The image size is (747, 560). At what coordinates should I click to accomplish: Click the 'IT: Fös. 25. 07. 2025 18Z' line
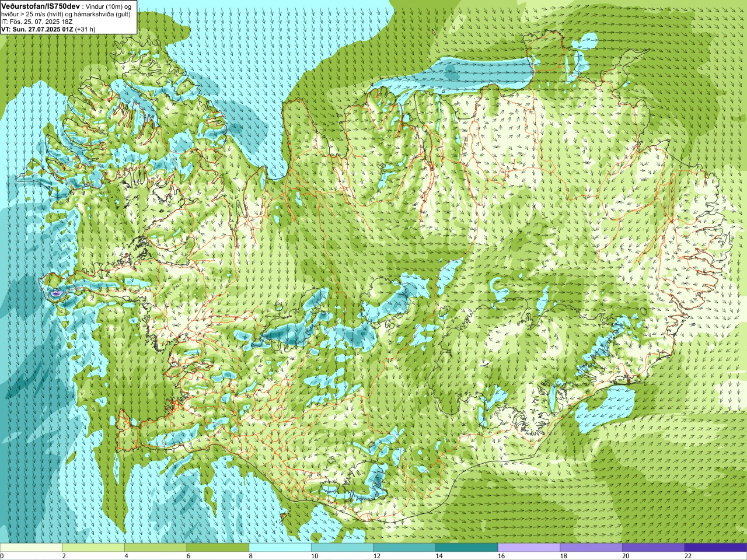[x=37, y=22]
